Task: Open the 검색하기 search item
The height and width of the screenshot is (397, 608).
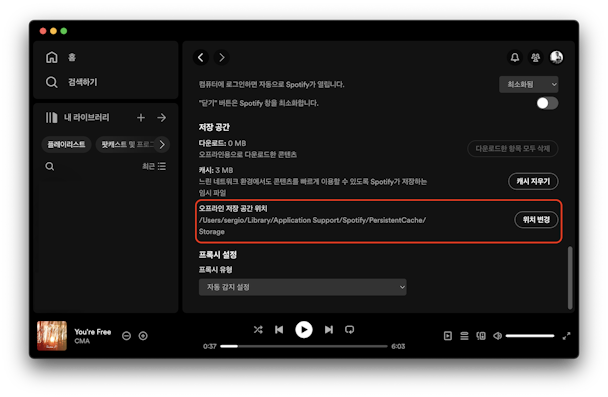Action: point(71,82)
